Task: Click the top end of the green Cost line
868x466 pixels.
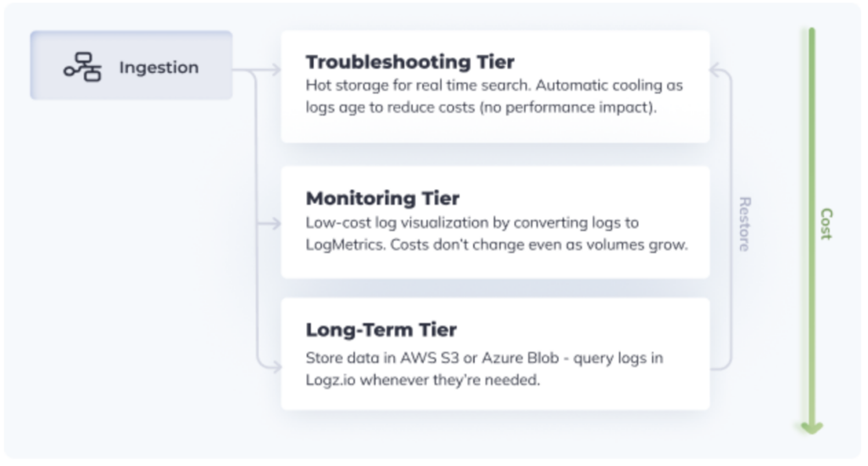Action: click(x=811, y=32)
